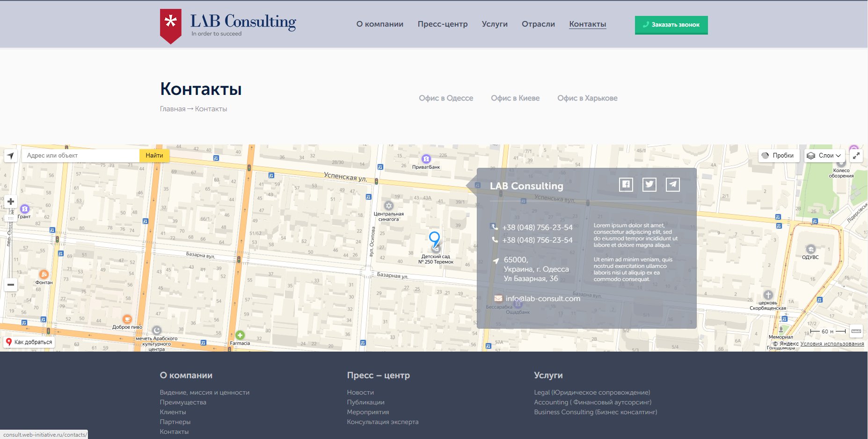Open the Telegram social link
This screenshot has width=868, height=439.
[673, 184]
